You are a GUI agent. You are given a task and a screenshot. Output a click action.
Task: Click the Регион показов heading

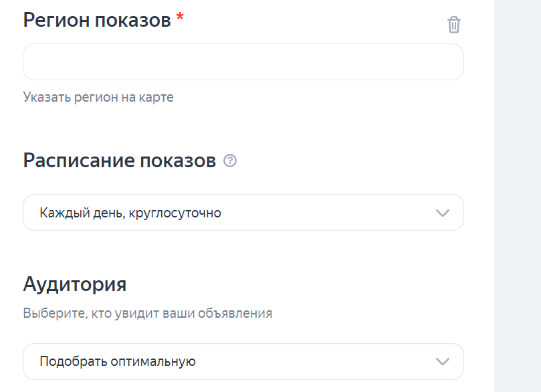97,21
